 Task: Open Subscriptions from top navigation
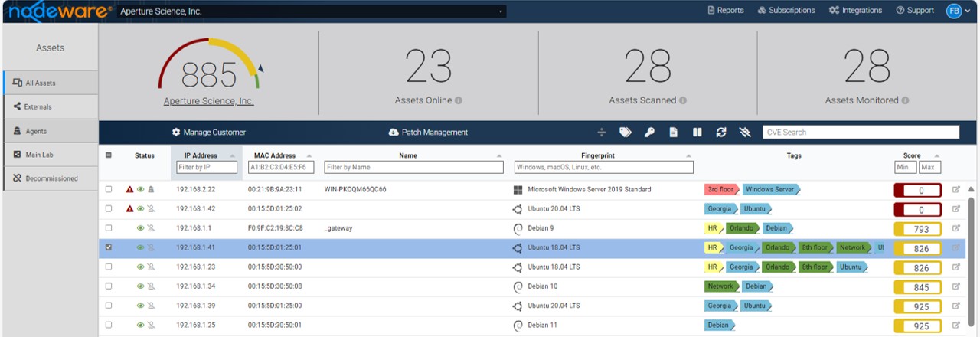click(786, 11)
